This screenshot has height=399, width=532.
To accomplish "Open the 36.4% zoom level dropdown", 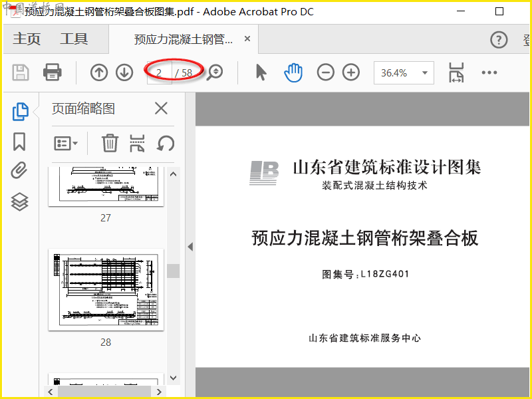I will point(404,72).
